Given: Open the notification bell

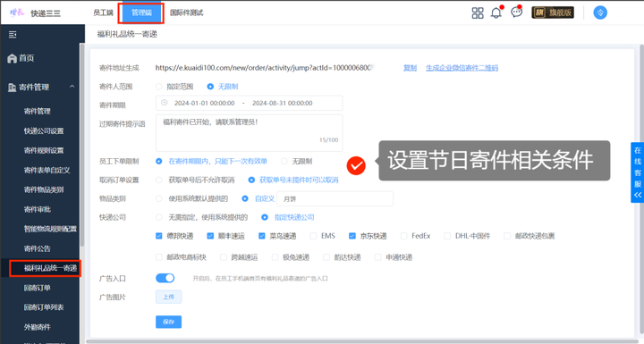Looking at the screenshot, I should click(496, 13).
